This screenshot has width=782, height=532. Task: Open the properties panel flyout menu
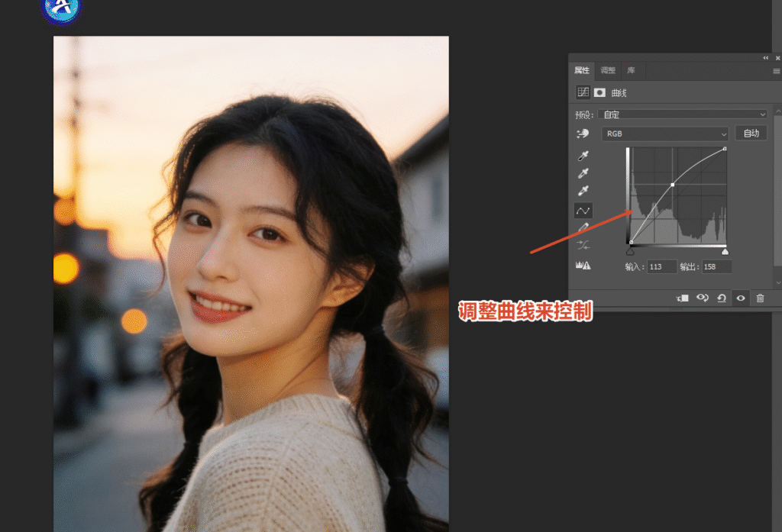pyautogui.click(x=776, y=71)
